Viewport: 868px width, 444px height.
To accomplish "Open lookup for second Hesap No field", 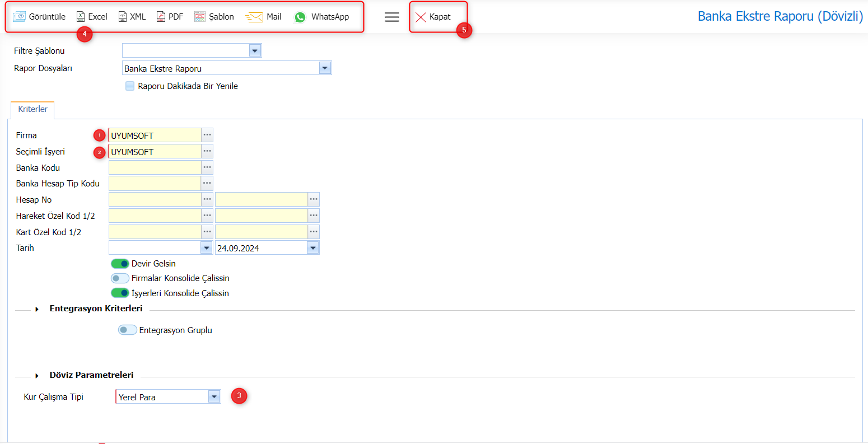I will (314, 199).
